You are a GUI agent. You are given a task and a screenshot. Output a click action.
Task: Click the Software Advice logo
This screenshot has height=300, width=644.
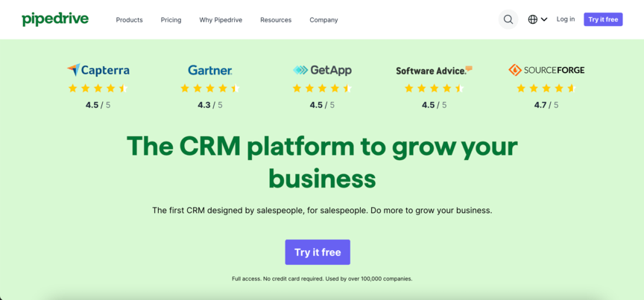pos(434,71)
